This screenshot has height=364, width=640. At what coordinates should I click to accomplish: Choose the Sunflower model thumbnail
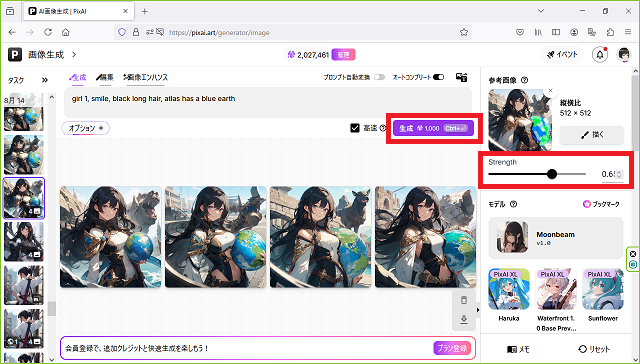(603, 289)
